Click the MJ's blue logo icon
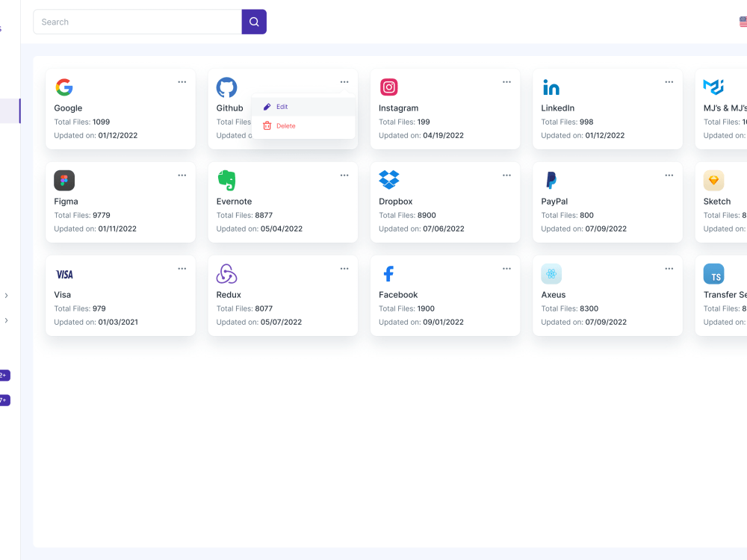Screen dimensions: 747x560 click(713, 87)
